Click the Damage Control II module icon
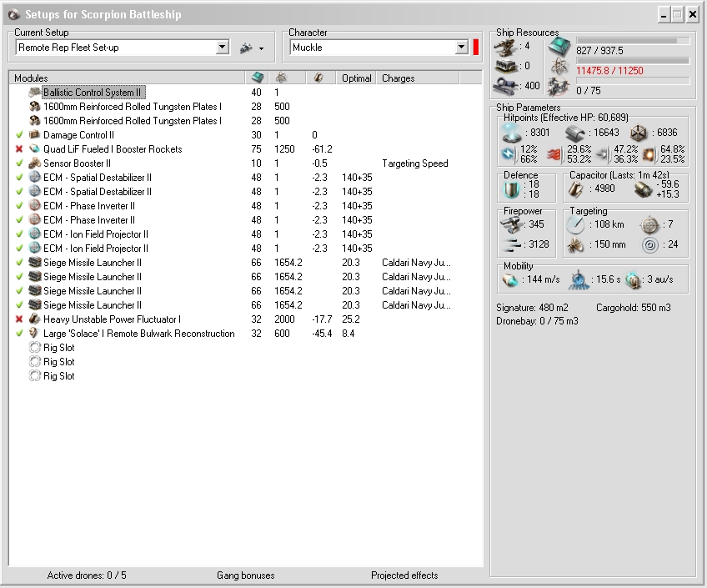This screenshot has width=707, height=588. 35,135
